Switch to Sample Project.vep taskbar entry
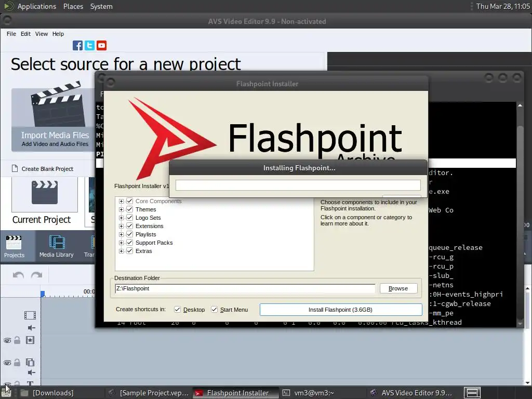The width and height of the screenshot is (532, 399). 148,393
